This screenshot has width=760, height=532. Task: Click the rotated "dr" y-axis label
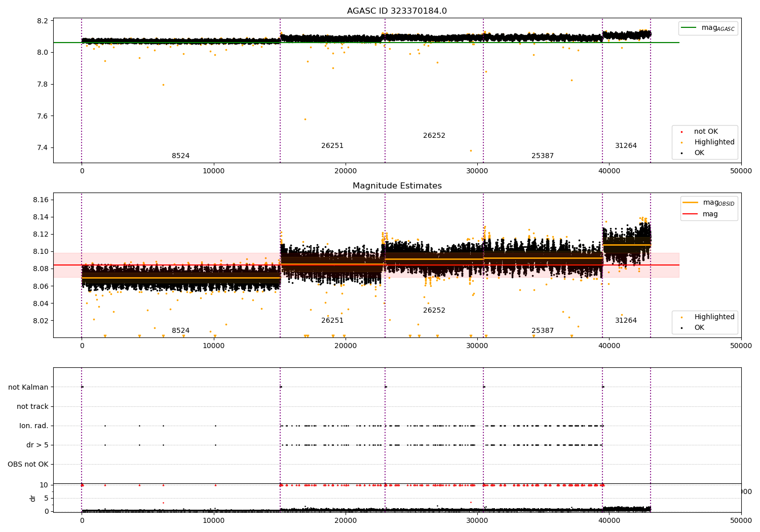pyautogui.click(x=33, y=498)
